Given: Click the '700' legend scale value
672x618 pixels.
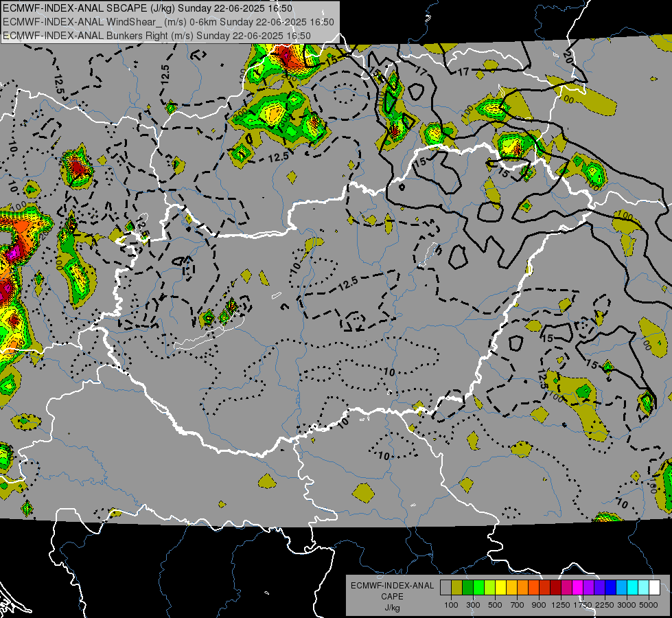Looking at the screenshot, I should [518, 605].
